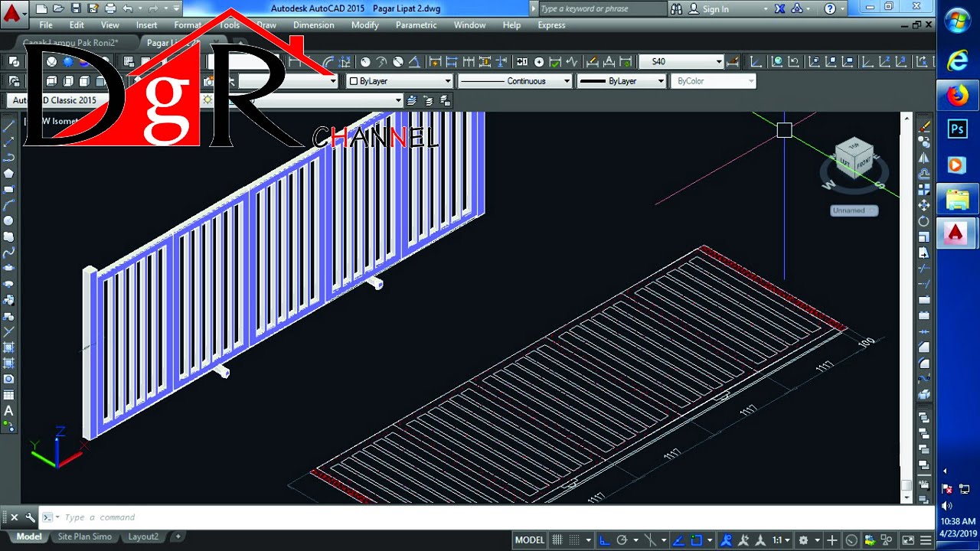The width and height of the screenshot is (980, 551).
Task: Toggle Polar Tracking in the status bar
Action: (622, 540)
